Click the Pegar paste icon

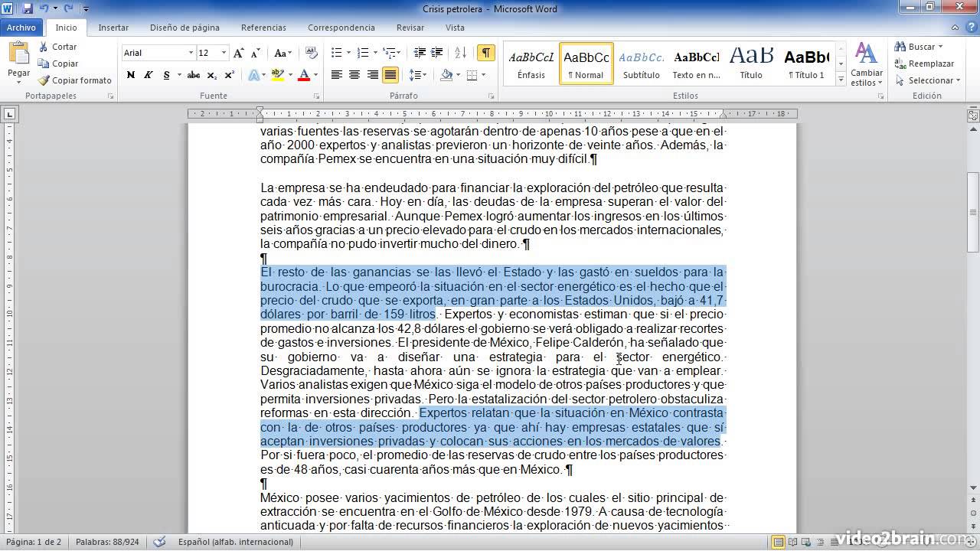tap(18, 54)
